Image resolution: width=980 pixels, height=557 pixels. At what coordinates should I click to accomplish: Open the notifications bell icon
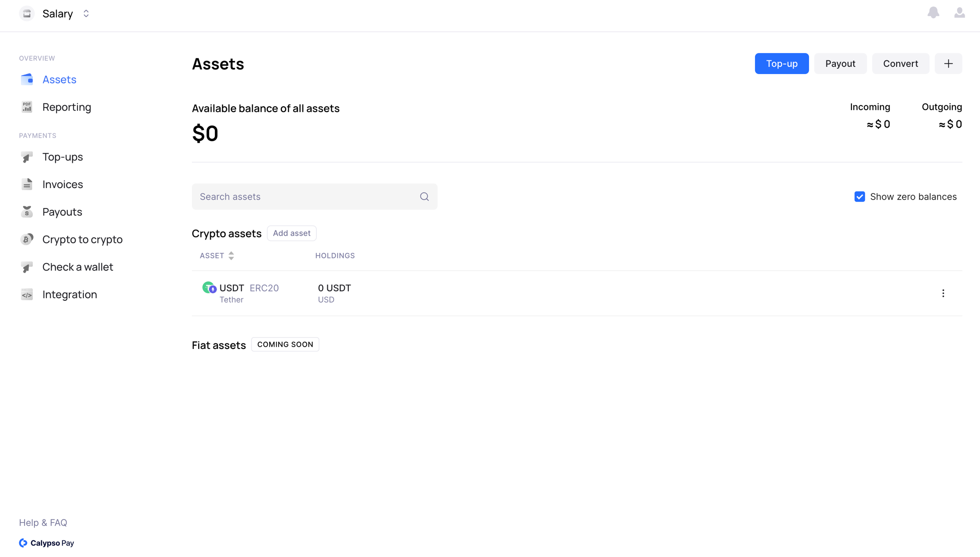(x=933, y=13)
